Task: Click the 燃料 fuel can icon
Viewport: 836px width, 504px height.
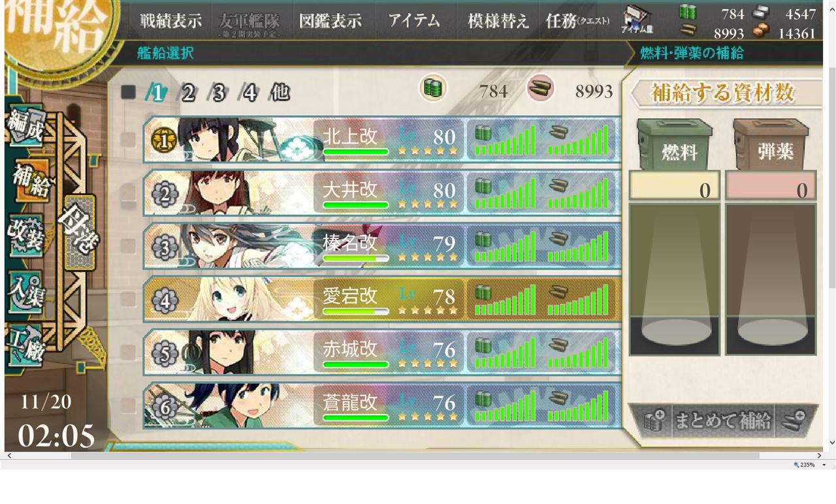Action: point(675,145)
